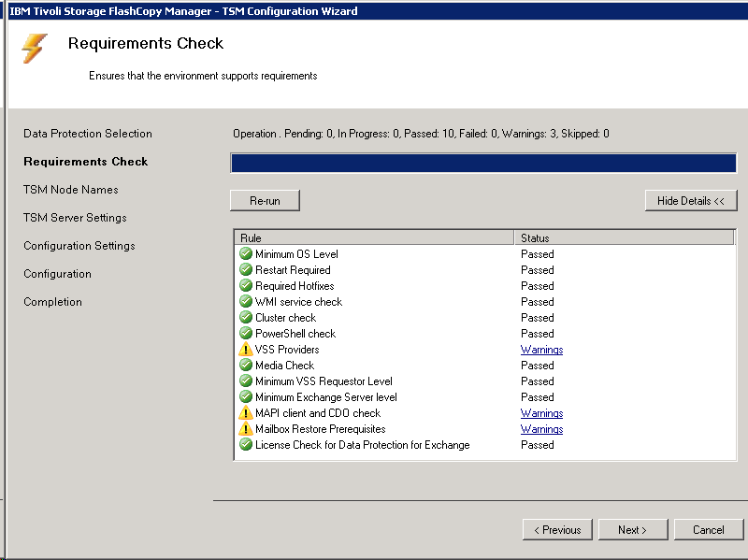Viewport: 748px width, 560px height.
Task: Click the Rule column header
Action: pos(374,238)
